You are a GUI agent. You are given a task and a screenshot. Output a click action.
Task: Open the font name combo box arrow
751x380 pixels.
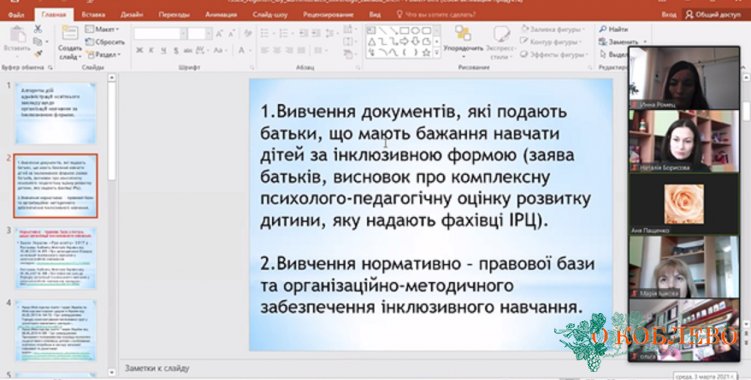click(183, 34)
